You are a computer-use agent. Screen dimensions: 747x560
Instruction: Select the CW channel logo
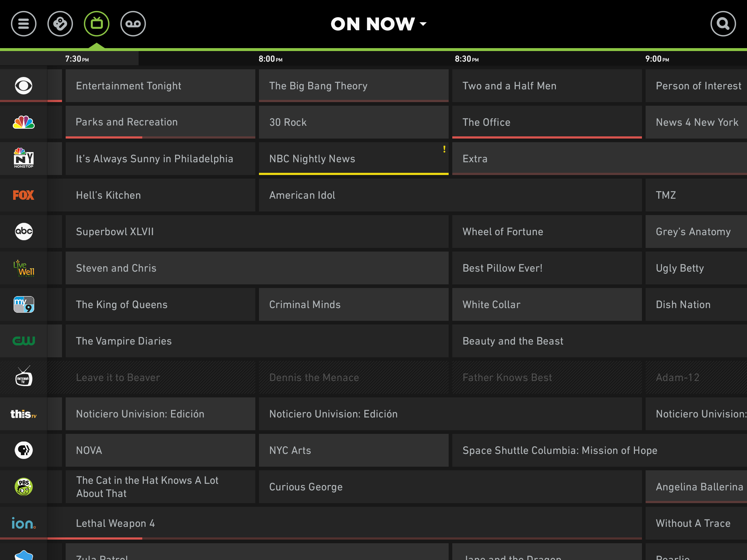(x=24, y=341)
